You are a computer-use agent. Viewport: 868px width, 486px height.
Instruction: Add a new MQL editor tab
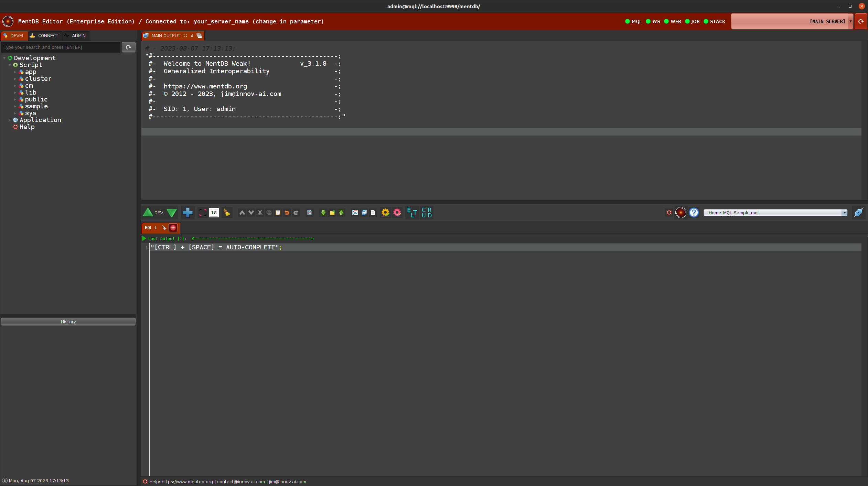(173, 227)
